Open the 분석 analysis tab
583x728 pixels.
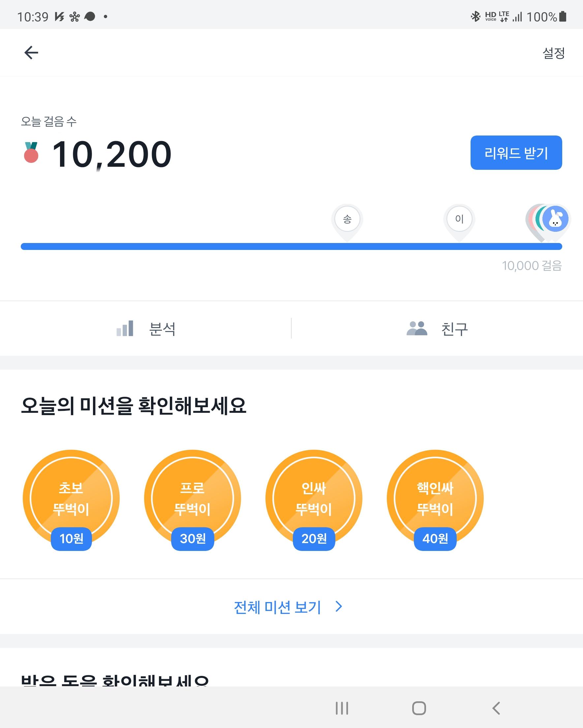click(x=162, y=329)
